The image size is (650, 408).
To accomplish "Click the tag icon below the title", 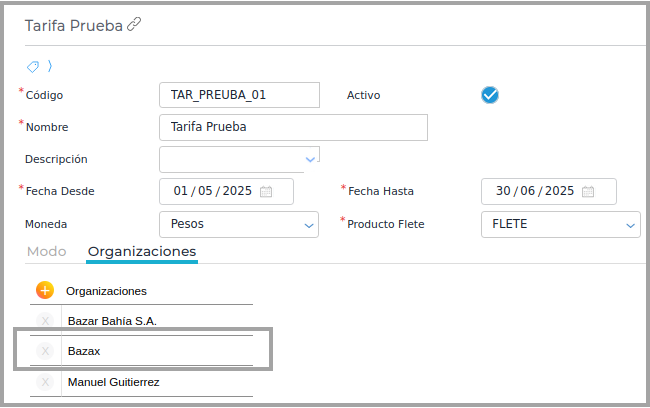I will (x=34, y=66).
